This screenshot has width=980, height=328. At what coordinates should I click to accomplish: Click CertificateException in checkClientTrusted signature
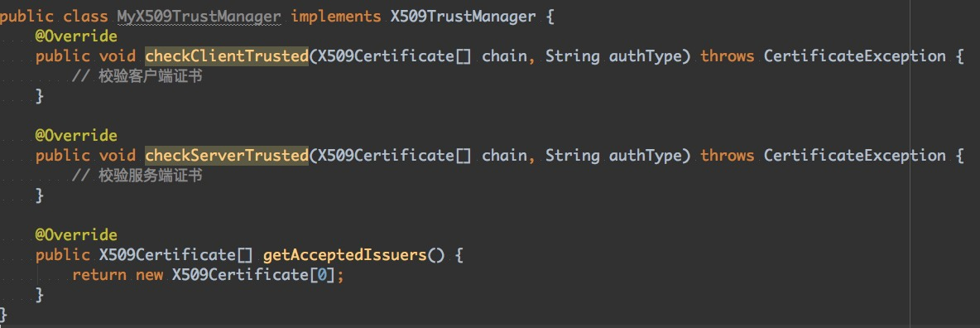pos(854,57)
